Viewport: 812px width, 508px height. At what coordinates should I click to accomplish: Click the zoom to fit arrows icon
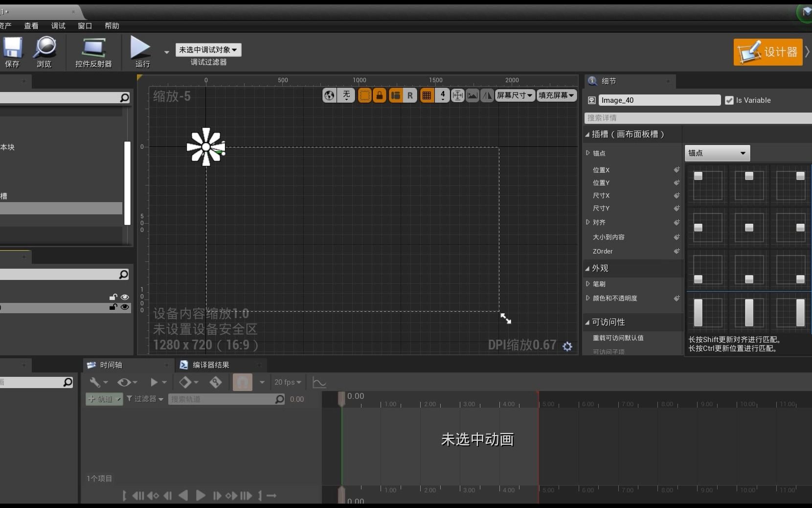point(458,95)
